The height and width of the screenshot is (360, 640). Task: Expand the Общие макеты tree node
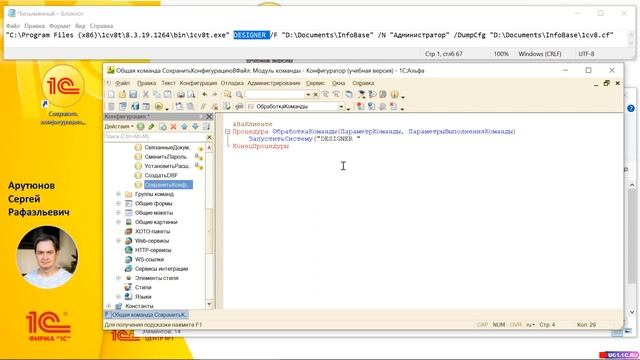118,213
